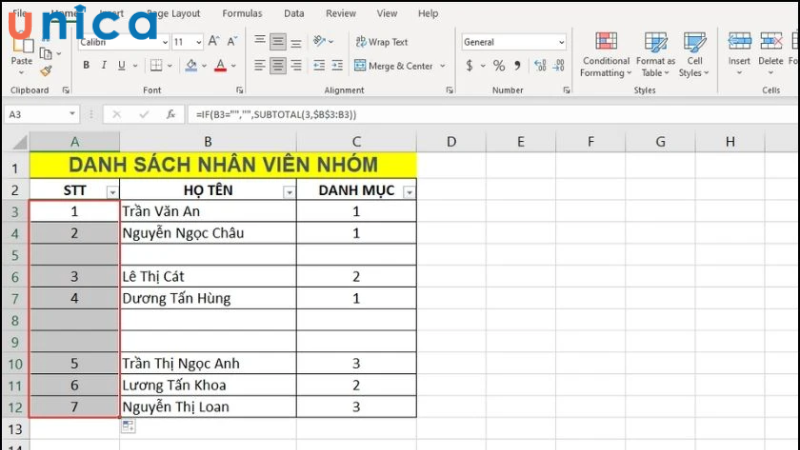Screen dimensions: 800x450
Task: Click the Copy icon
Action: 46,53
